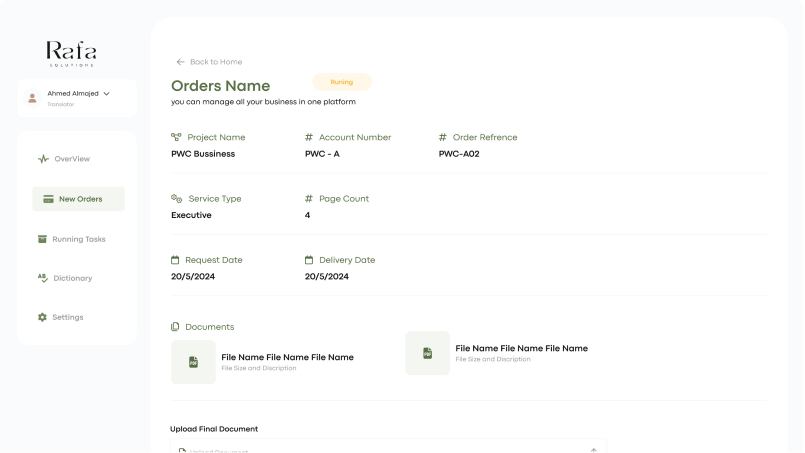Click the Settings gear icon
805x453 pixels.
click(x=42, y=317)
